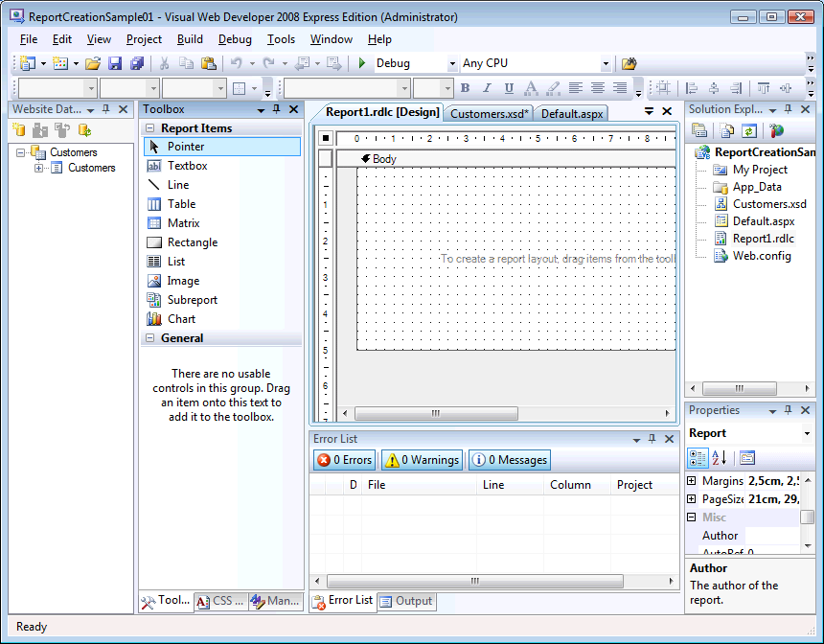
Task: Select the Subreport tool in Toolbox
Action: coord(192,300)
